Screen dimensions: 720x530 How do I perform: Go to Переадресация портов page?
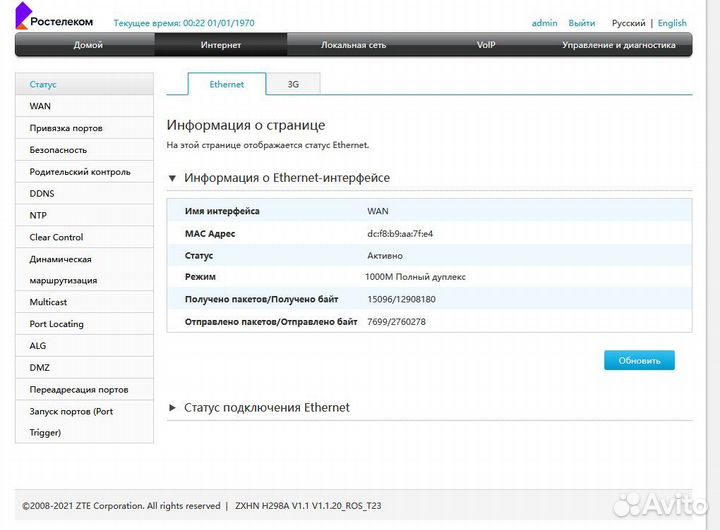click(x=78, y=389)
